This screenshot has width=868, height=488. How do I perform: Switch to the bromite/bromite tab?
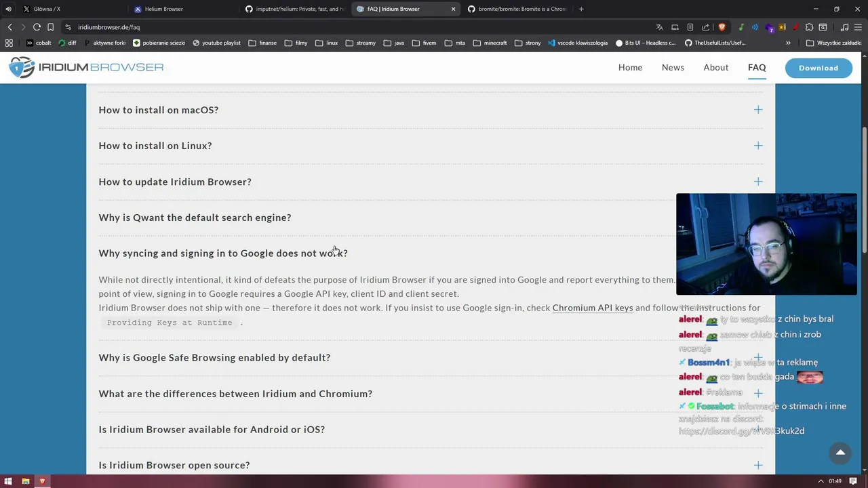pyautogui.click(x=517, y=9)
